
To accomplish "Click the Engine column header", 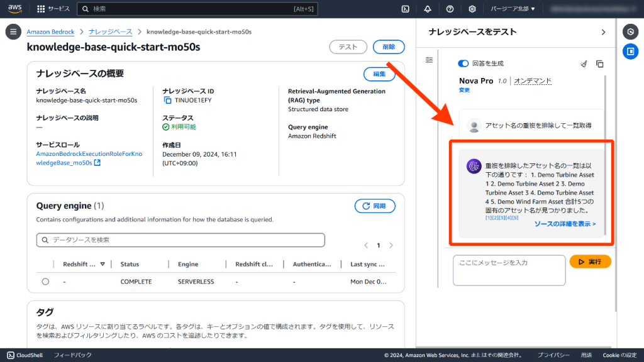I will tap(188, 265).
